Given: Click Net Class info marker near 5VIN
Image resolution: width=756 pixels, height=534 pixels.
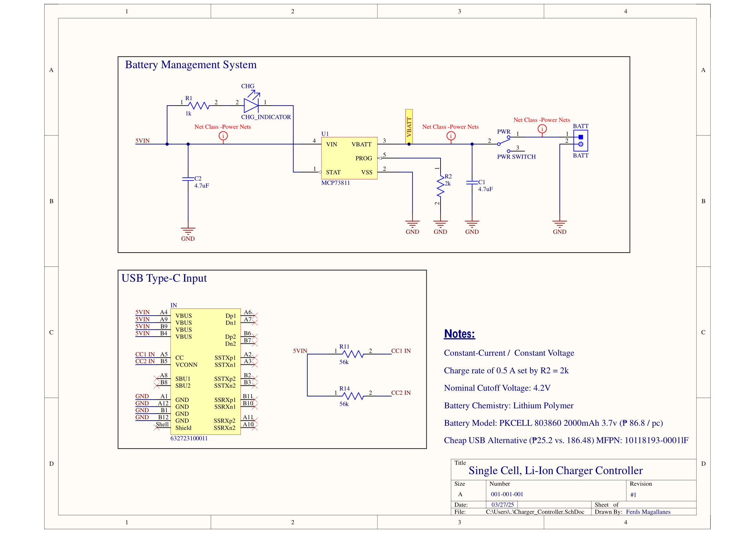Looking at the screenshot, I should coord(223,136).
